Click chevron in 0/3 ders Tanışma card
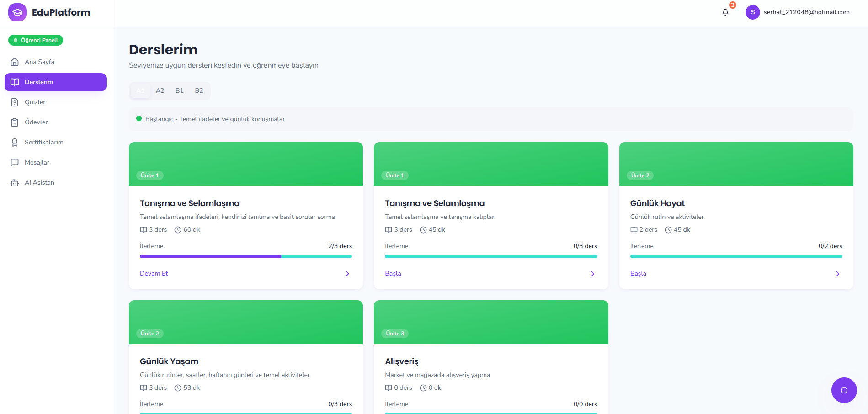868x414 pixels. click(x=593, y=274)
